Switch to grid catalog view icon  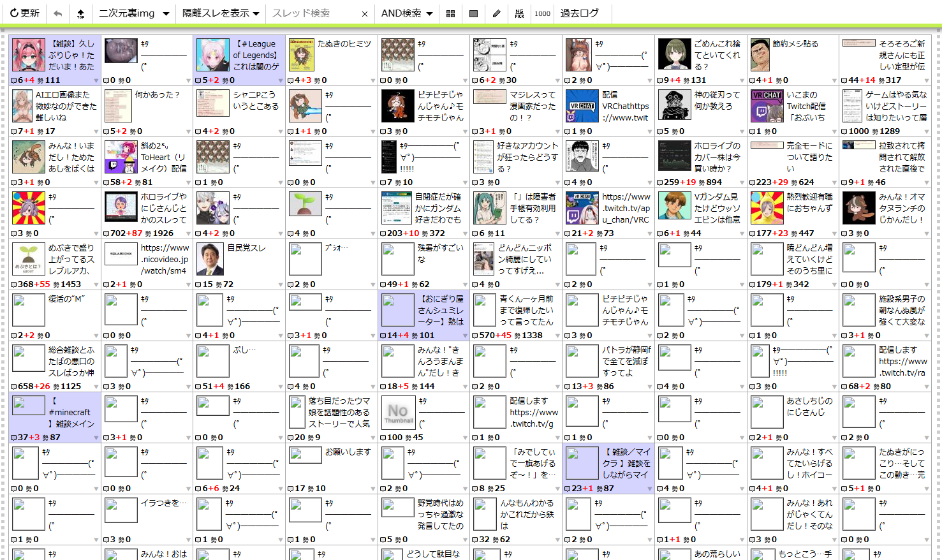click(x=450, y=13)
